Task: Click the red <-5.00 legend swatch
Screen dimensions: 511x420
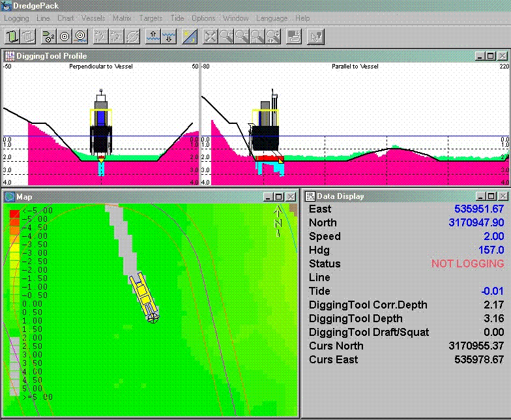Action: [14, 214]
